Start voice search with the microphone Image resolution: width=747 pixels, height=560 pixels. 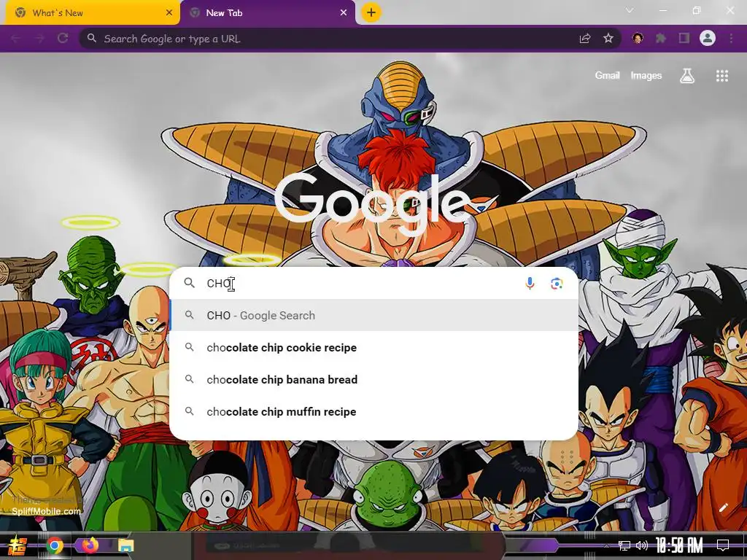(530, 284)
